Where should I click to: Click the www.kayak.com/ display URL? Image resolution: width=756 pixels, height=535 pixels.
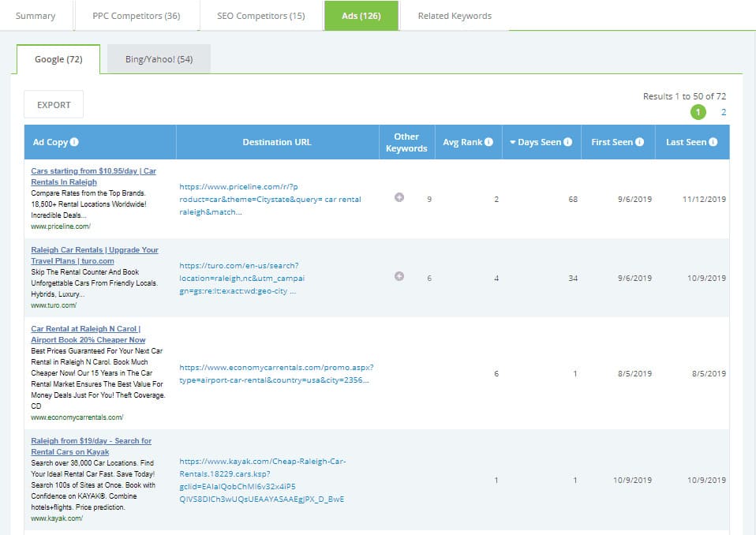[57, 518]
